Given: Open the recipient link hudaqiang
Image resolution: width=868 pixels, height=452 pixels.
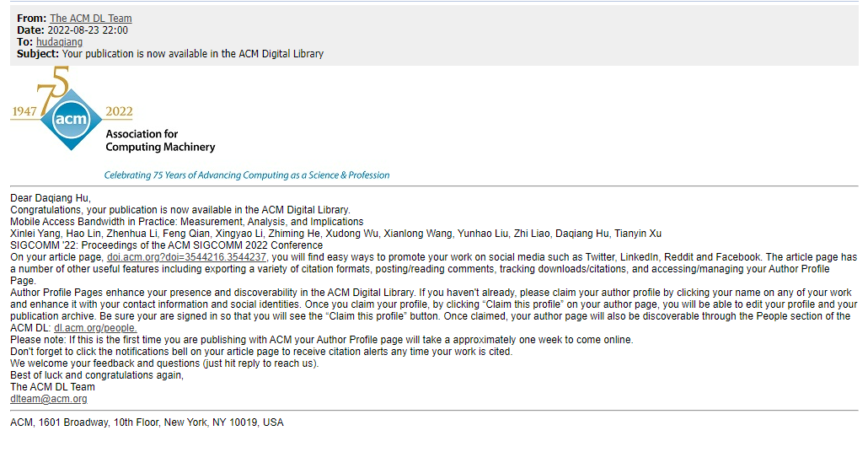Looking at the screenshot, I should tap(59, 42).
